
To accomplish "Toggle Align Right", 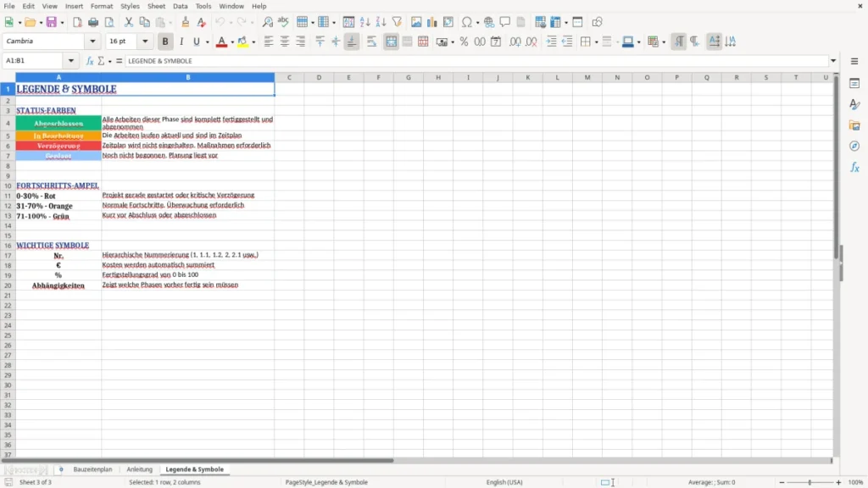I will pyautogui.click(x=301, y=42).
